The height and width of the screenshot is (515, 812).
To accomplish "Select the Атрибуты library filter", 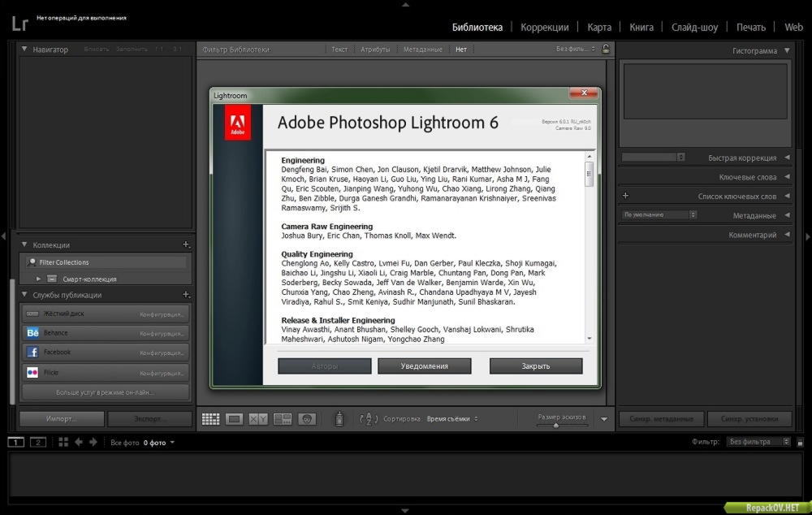I will [375, 50].
